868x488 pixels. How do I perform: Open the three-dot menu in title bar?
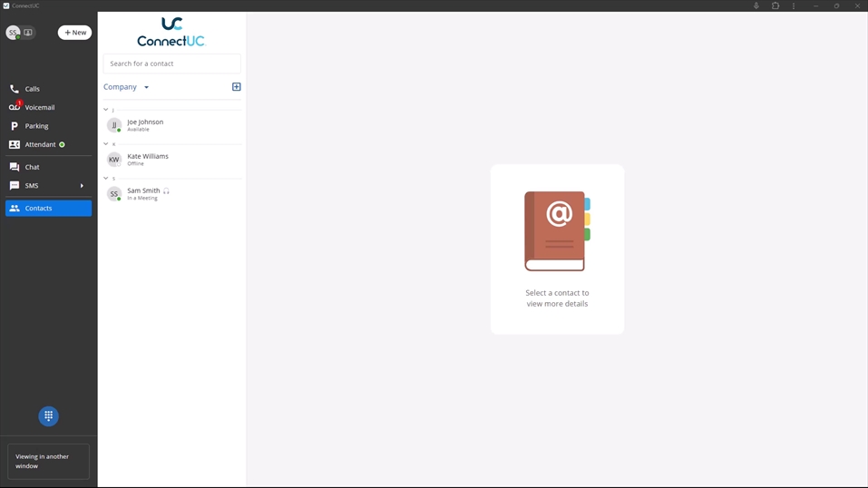click(794, 6)
